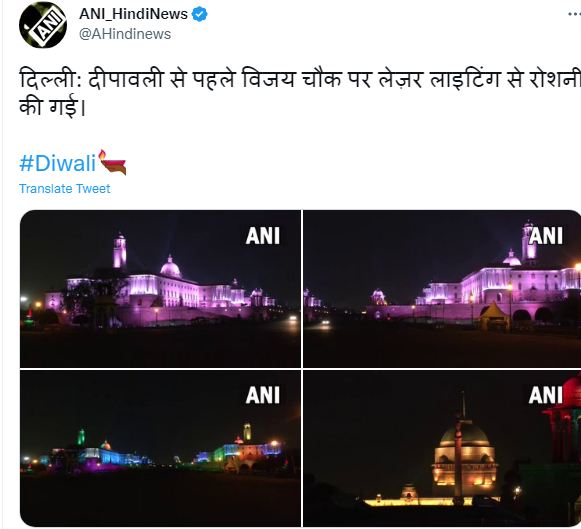Translate Tweet into English
The image size is (581, 529).
(64, 189)
